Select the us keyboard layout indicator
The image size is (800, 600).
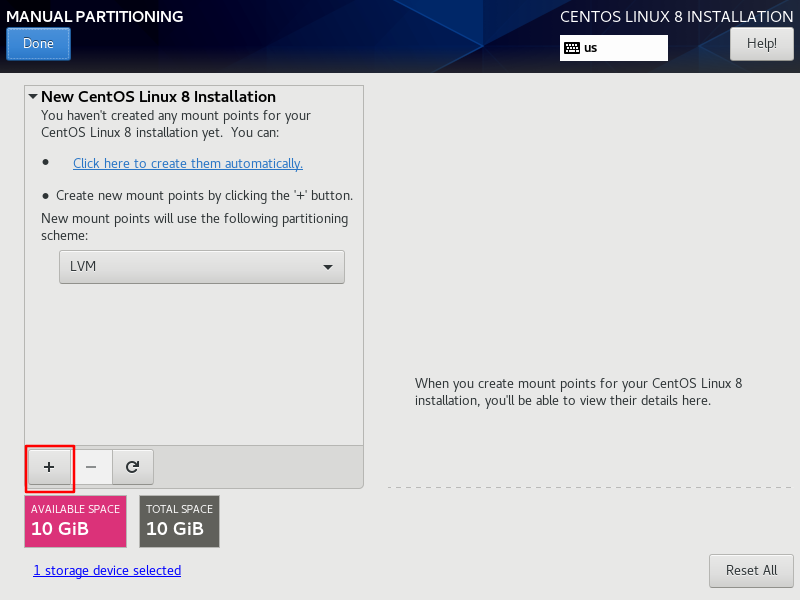[x=614, y=48]
